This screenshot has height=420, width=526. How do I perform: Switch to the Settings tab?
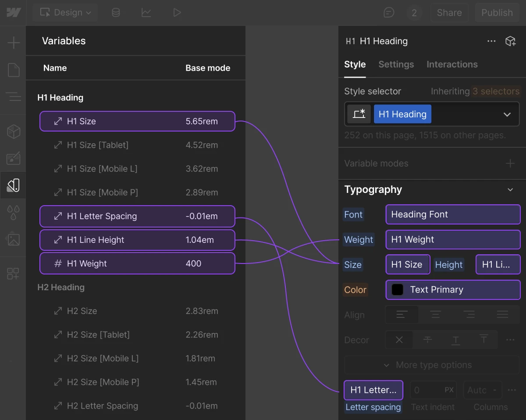tap(396, 64)
